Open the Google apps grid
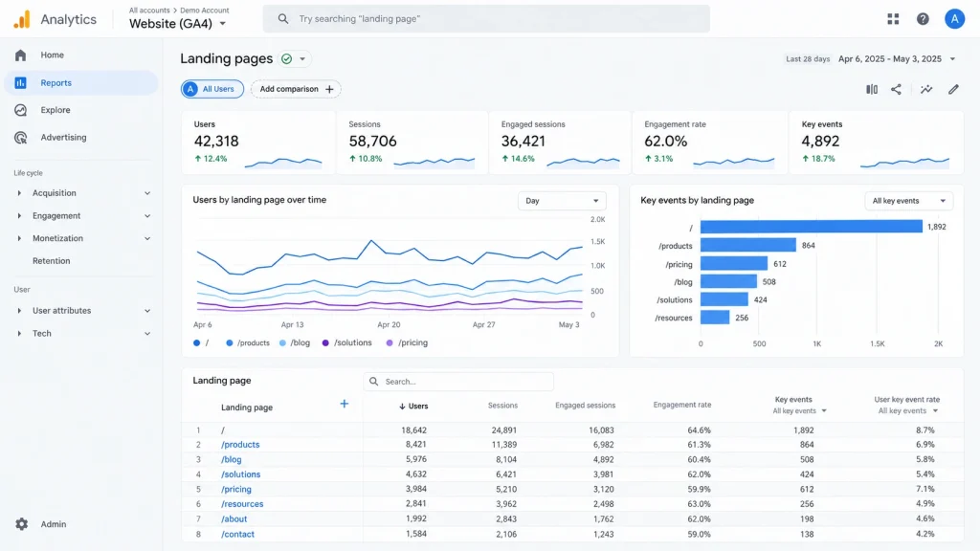The height and width of the screenshot is (551, 980). click(893, 19)
